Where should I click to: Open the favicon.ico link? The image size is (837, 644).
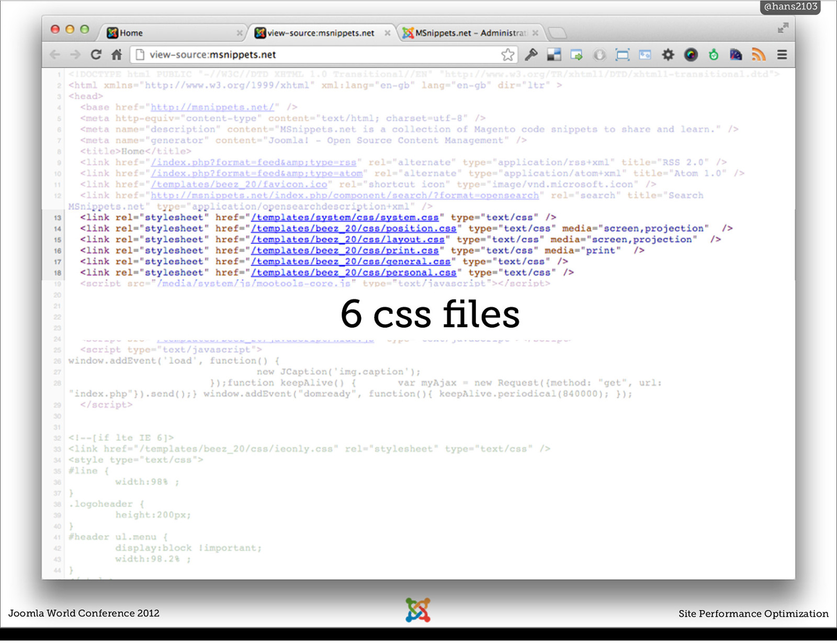point(239,185)
